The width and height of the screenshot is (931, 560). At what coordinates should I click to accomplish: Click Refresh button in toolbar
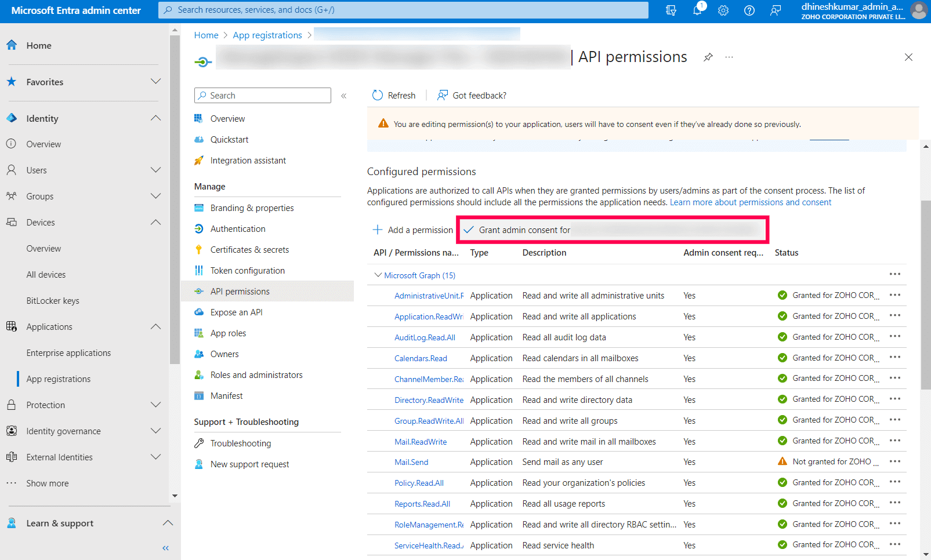(x=394, y=96)
